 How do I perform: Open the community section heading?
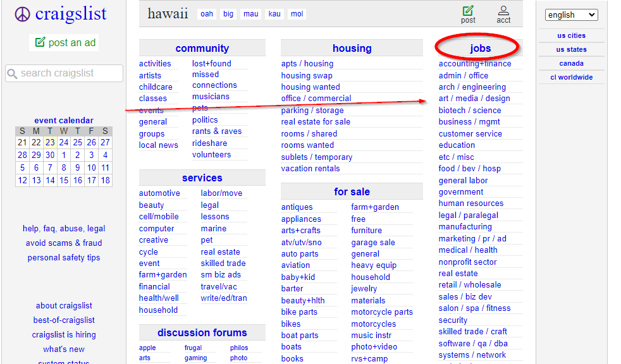202,48
